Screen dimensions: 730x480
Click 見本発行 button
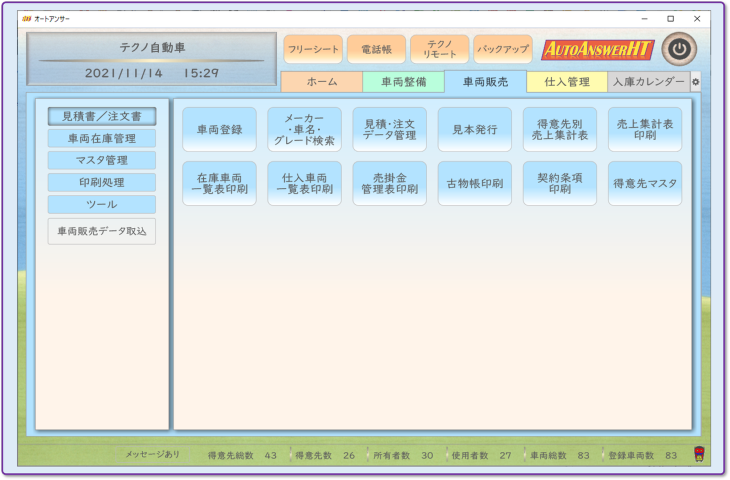click(x=474, y=129)
